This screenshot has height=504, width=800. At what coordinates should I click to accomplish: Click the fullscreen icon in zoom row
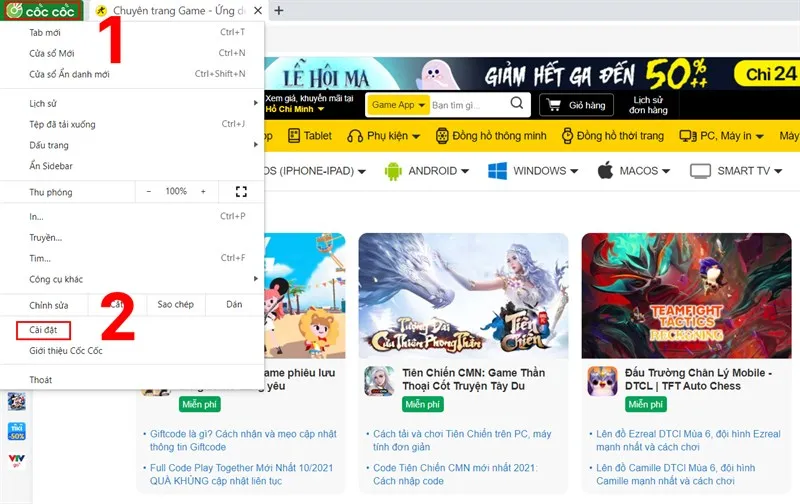[x=240, y=191]
